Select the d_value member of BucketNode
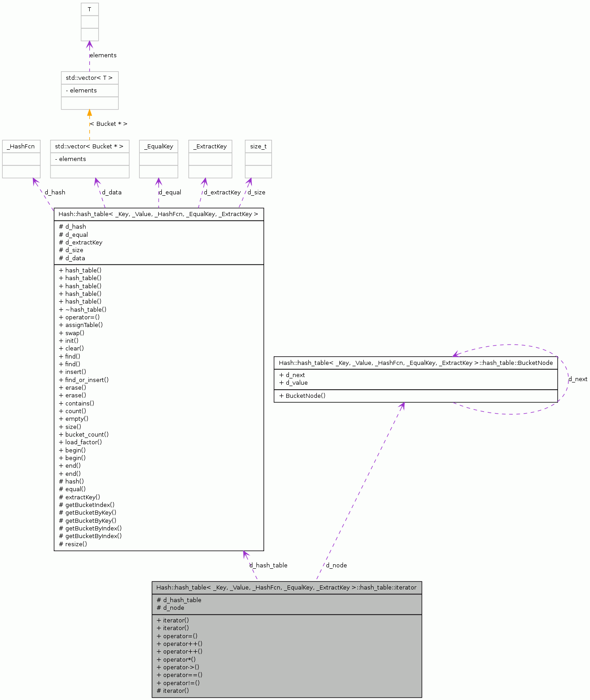Viewport: 590px width, 700px height. click(295, 382)
